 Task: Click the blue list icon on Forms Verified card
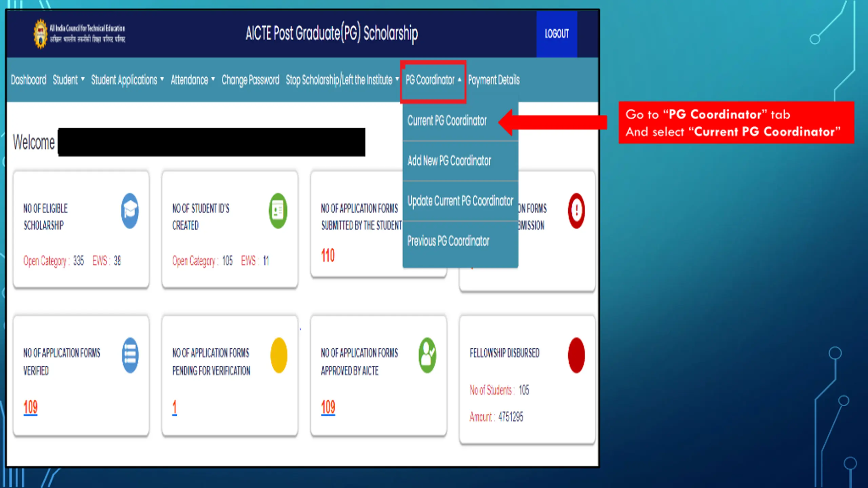tap(130, 355)
